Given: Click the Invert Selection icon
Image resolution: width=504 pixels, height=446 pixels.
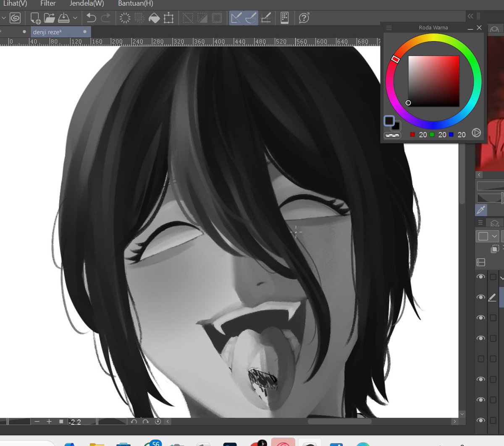Looking at the screenshot, I should point(202,18).
